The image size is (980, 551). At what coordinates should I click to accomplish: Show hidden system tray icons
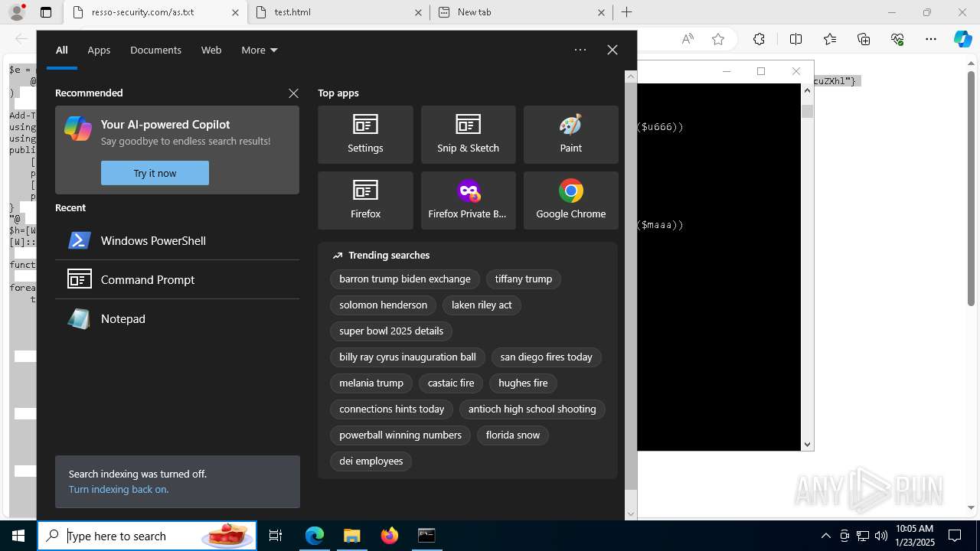pyautogui.click(x=825, y=536)
